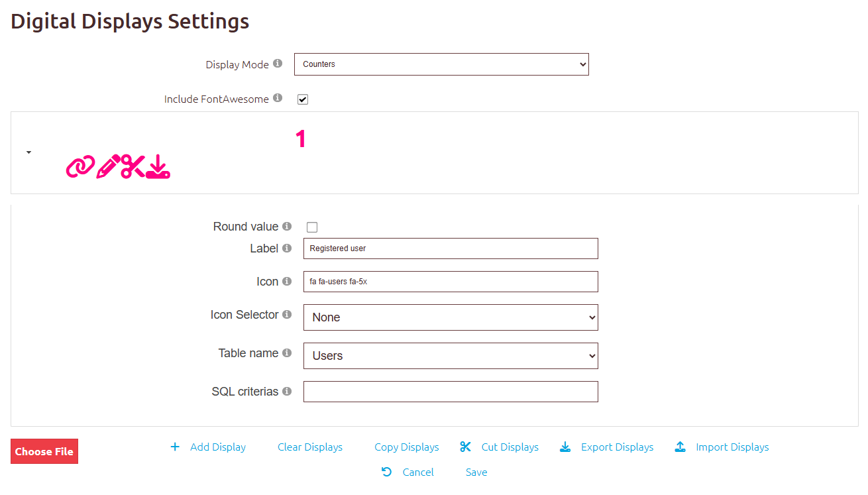The width and height of the screenshot is (868, 495).
Task: Click Export Displays link
Action: 616,447
